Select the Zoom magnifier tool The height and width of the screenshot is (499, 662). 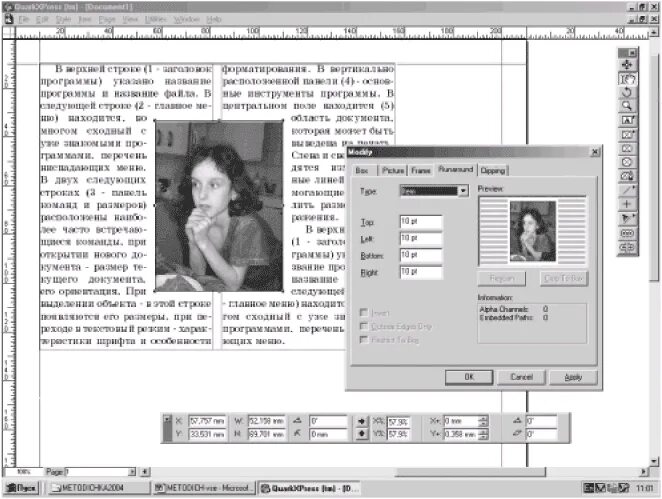(627, 106)
